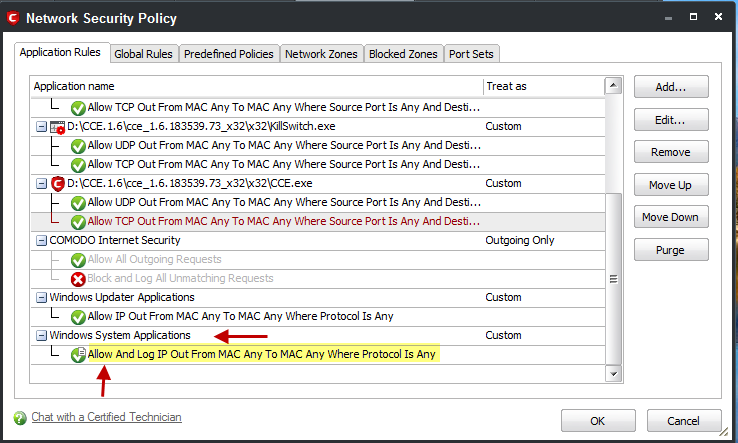Click the Comodo logo icon in title bar

click(13, 18)
